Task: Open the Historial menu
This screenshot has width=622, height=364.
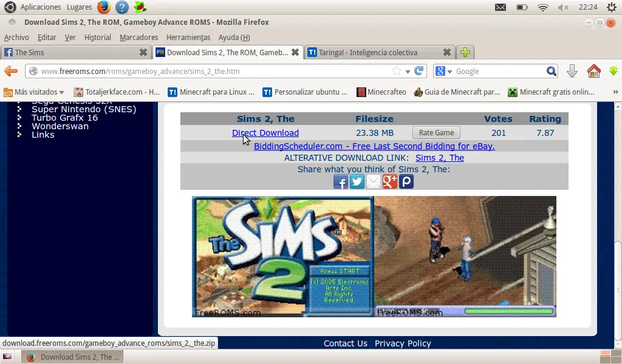Action: pyautogui.click(x=98, y=37)
